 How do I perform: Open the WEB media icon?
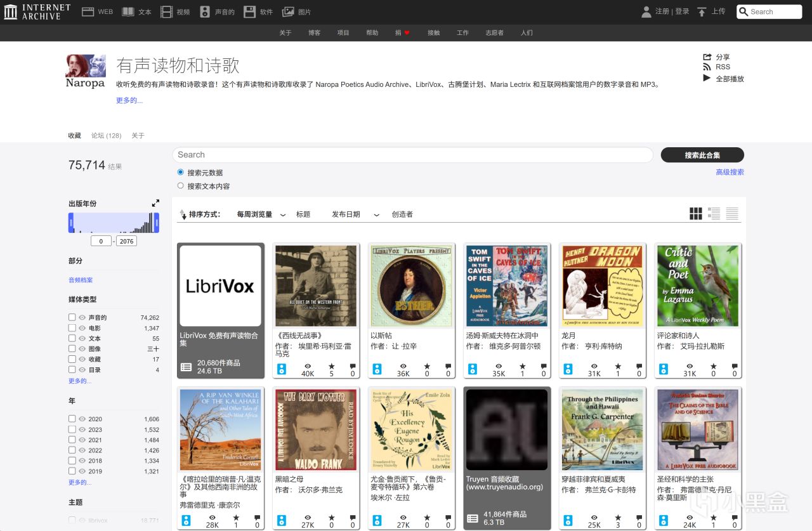click(88, 11)
